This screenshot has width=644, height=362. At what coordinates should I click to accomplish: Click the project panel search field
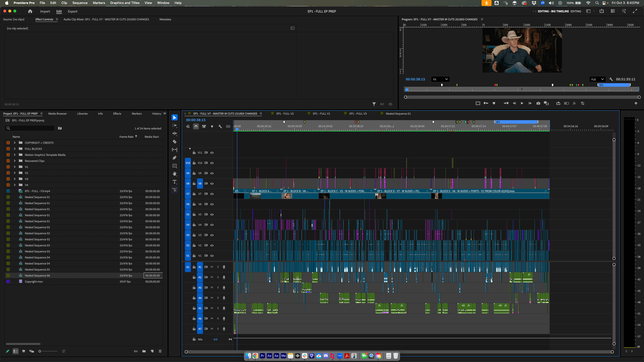point(30,128)
